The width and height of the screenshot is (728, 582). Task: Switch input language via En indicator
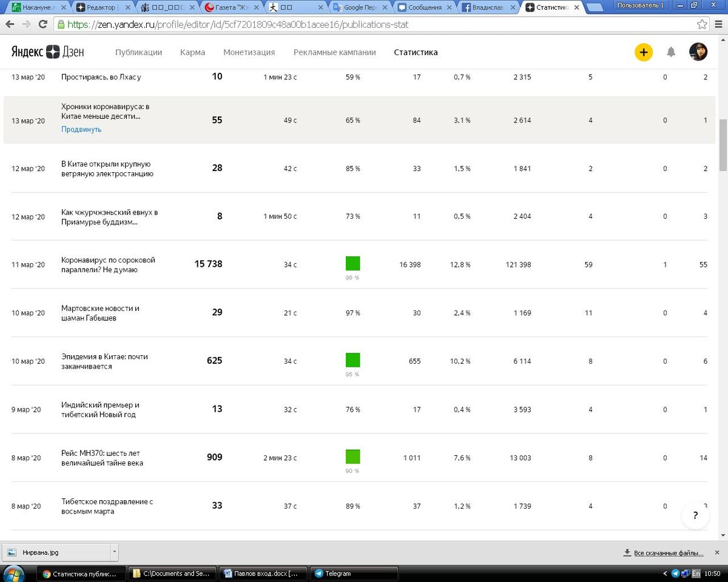tap(695, 573)
